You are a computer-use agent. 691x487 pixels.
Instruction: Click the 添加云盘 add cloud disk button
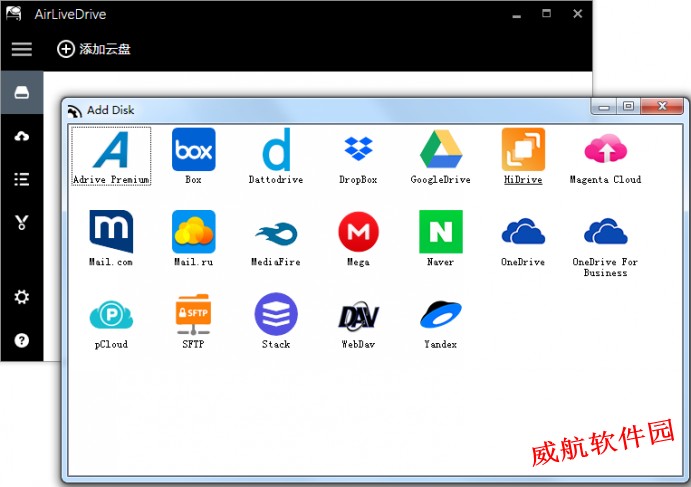[94, 49]
